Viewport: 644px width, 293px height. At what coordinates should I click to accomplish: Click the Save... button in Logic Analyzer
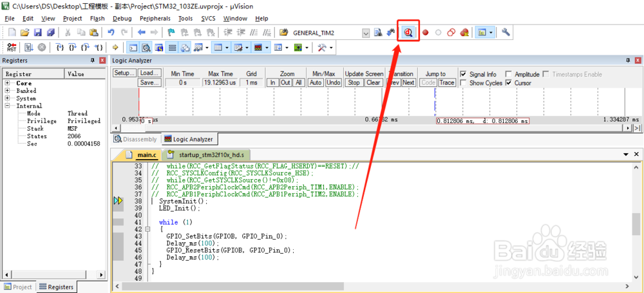149,82
